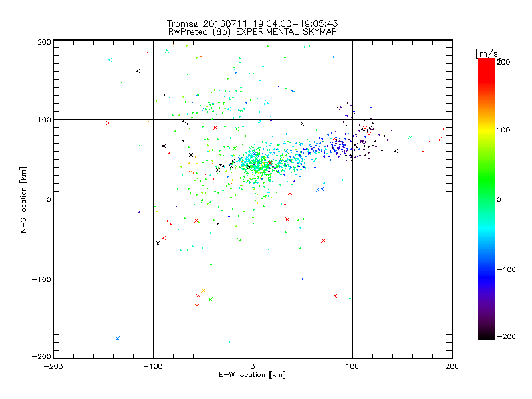This screenshot has height=399, width=532.
Task: Click the blue X marker in the bottom-left quadrant corner
Action: pyautogui.click(x=118, y=338)
